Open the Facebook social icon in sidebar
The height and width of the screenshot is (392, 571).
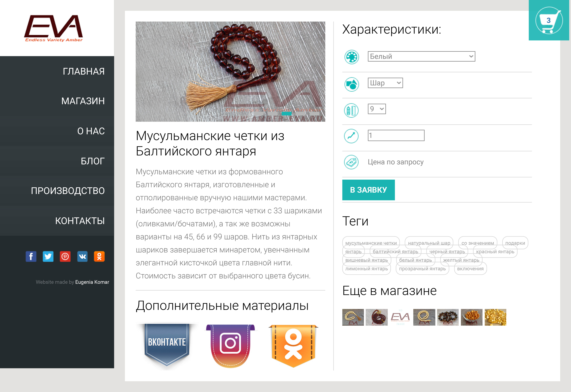pyautogui.click(x=31, y=256)
